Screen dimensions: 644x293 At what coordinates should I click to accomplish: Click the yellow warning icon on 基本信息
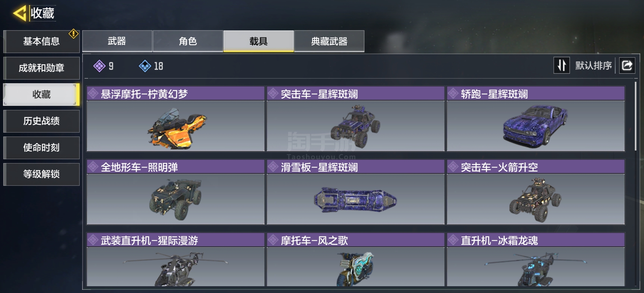[73, 34]
